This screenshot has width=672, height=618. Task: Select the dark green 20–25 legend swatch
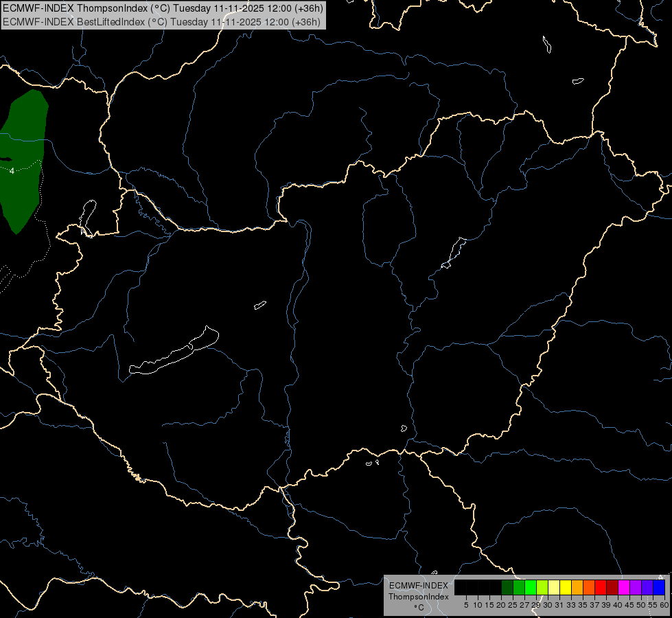click(x=507, y=587)
